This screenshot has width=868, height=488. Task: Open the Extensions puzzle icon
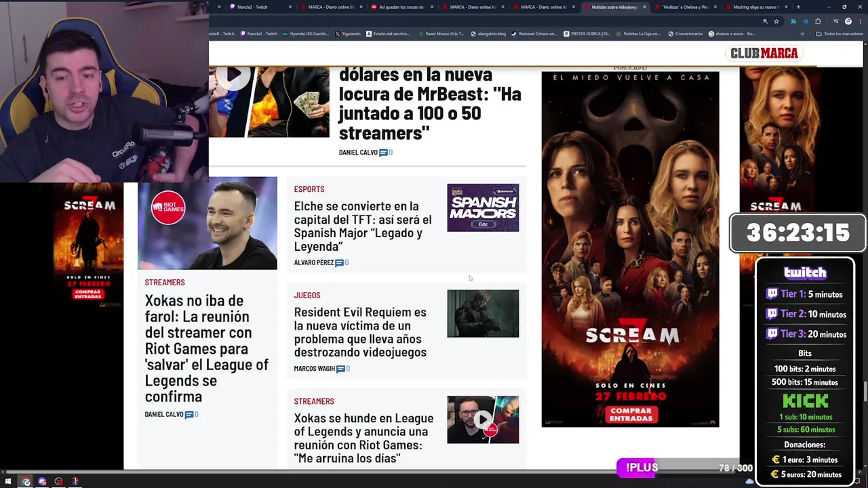point(818,21)
